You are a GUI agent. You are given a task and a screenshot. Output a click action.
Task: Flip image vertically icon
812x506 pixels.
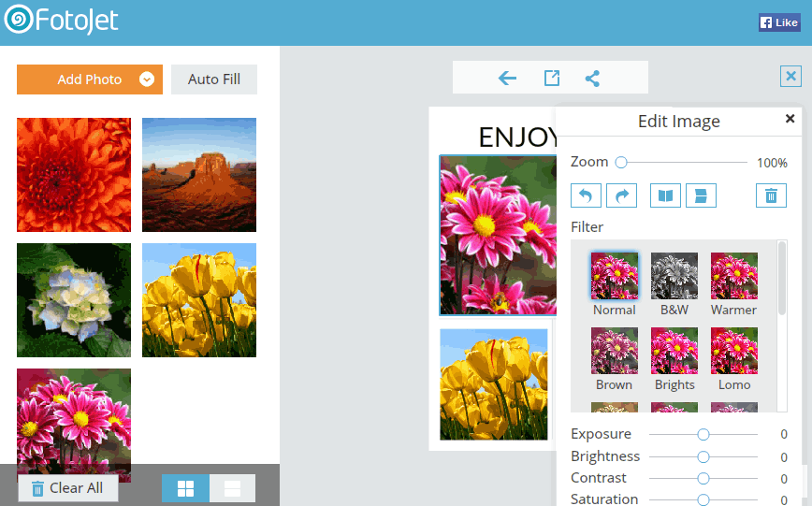702,195
